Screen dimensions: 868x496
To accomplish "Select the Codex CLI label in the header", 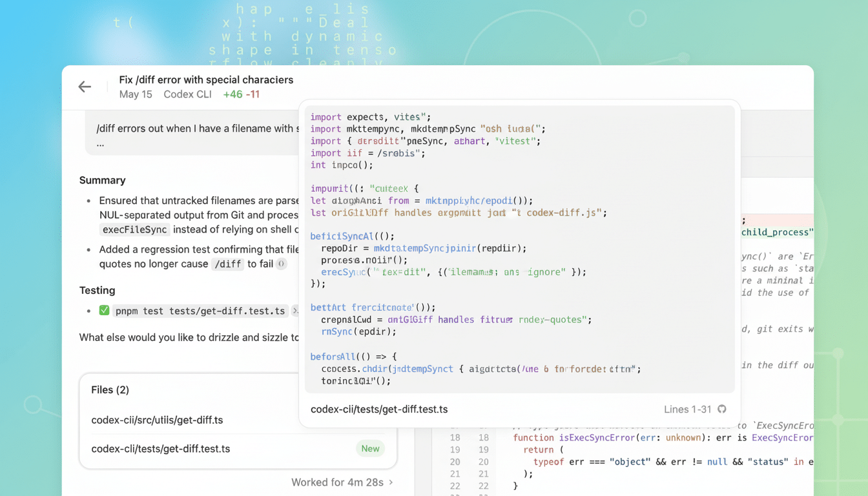I will [187, 94].
